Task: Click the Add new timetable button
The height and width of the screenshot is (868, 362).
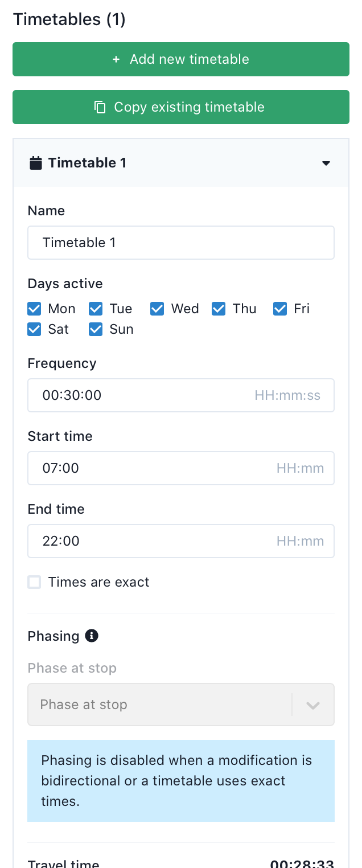Action: pos(180,59)
